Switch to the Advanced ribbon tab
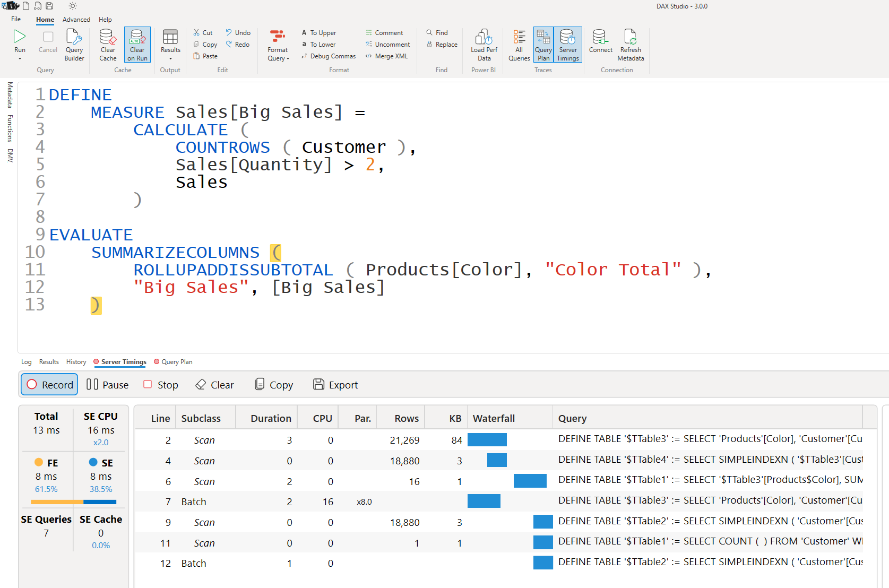 [x=76, y=19]
